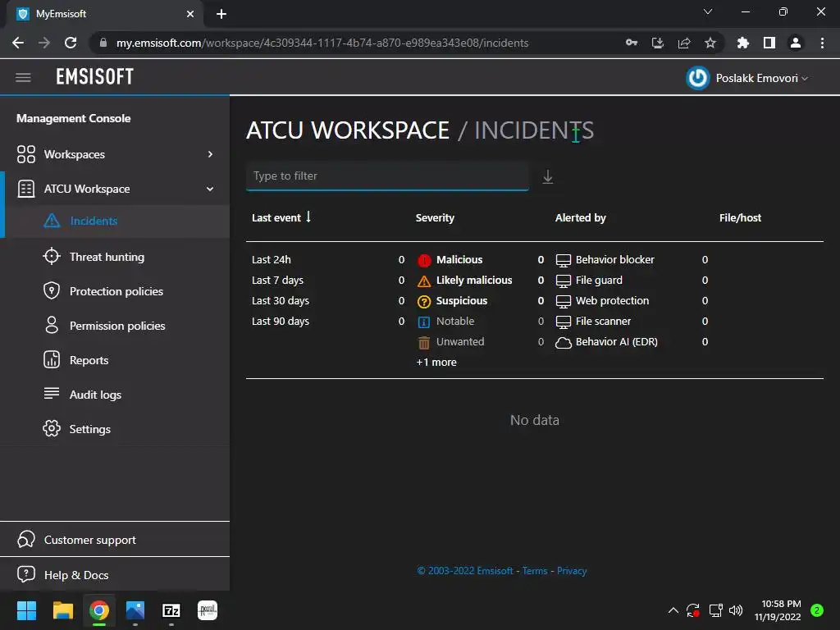Open the Terms link in footer

click(535, 571)
